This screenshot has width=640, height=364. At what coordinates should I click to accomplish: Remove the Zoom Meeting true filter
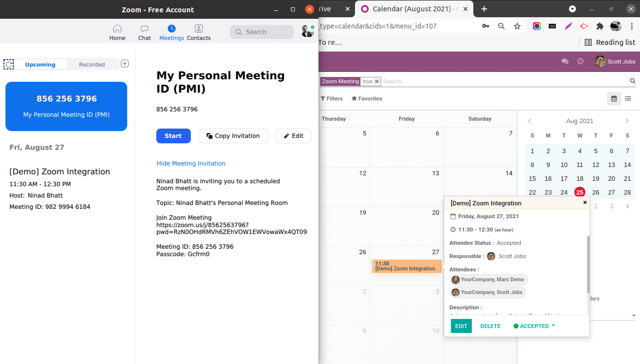tap(377, 82)
